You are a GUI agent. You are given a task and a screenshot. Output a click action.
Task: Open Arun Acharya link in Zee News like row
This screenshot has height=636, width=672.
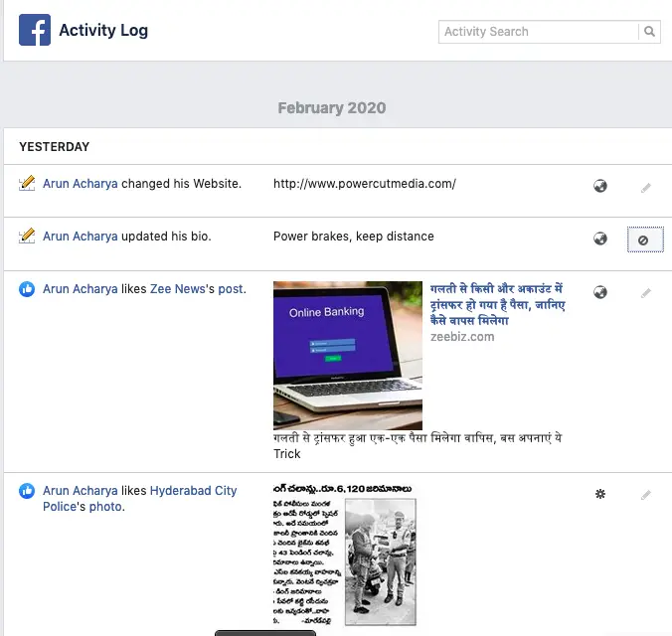(x=81, y=289)
